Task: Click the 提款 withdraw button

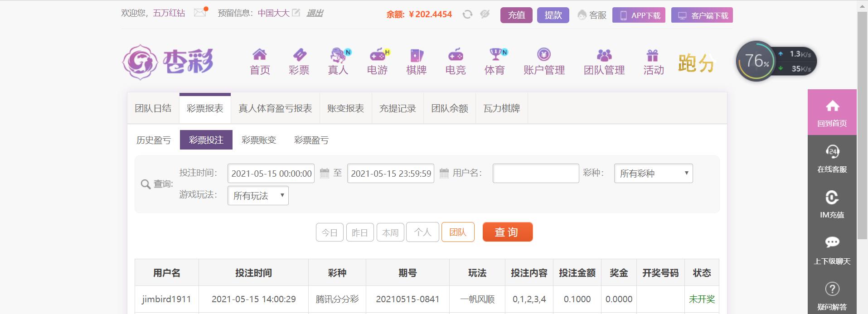Action: click(553, 15)
